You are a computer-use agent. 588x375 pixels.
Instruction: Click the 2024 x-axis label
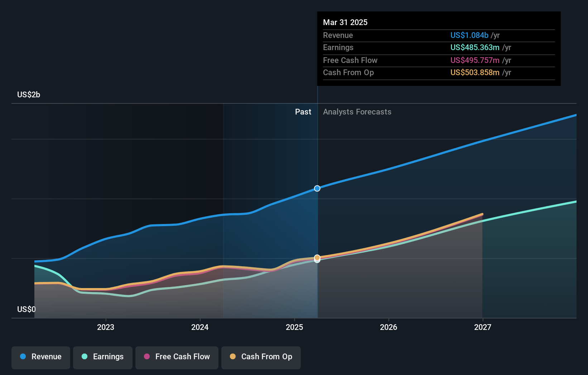coord(200,327)
